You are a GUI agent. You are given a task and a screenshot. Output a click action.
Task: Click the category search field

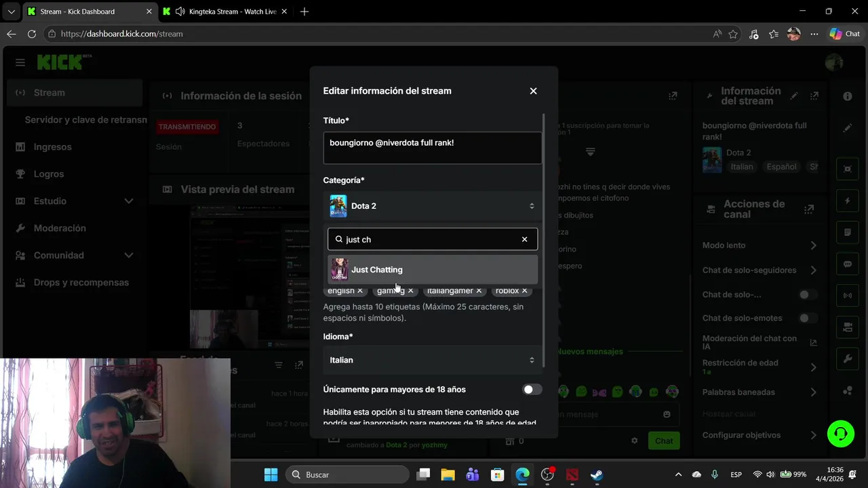point(433,239)
